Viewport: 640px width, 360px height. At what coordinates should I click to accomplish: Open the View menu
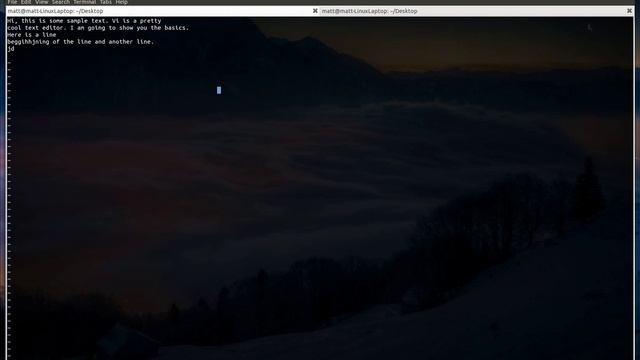41,2
